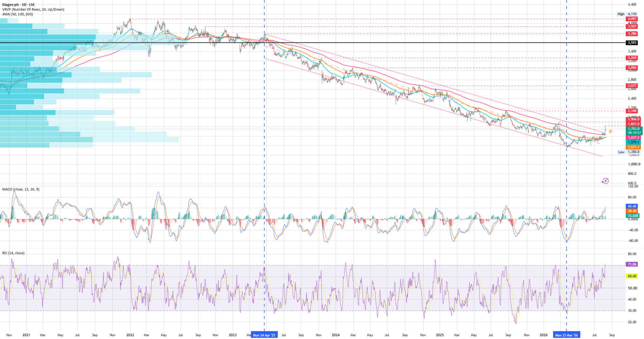Click the High 4,110 price tag

tap(627, 14)
